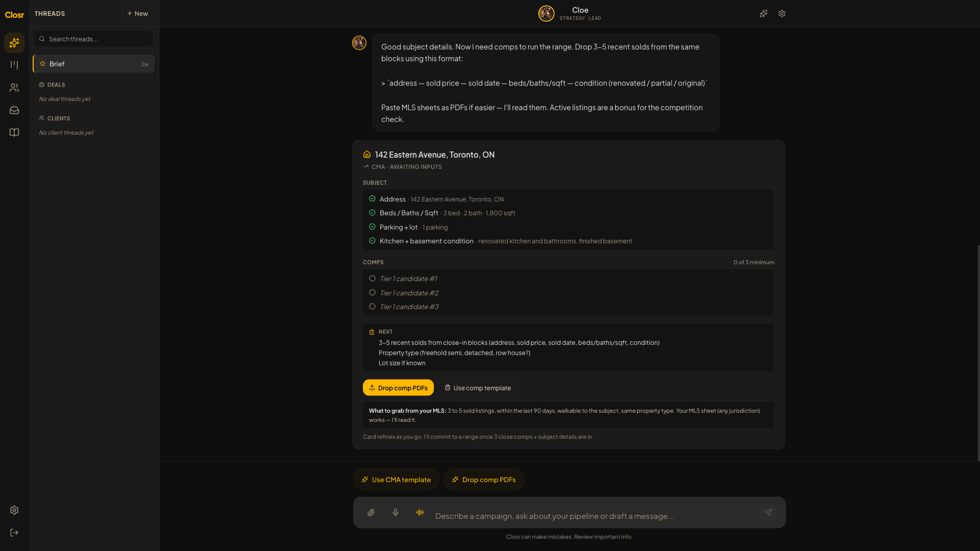The image size is (980, 551).
Task: Create a New thread
Action: (137, 13)
